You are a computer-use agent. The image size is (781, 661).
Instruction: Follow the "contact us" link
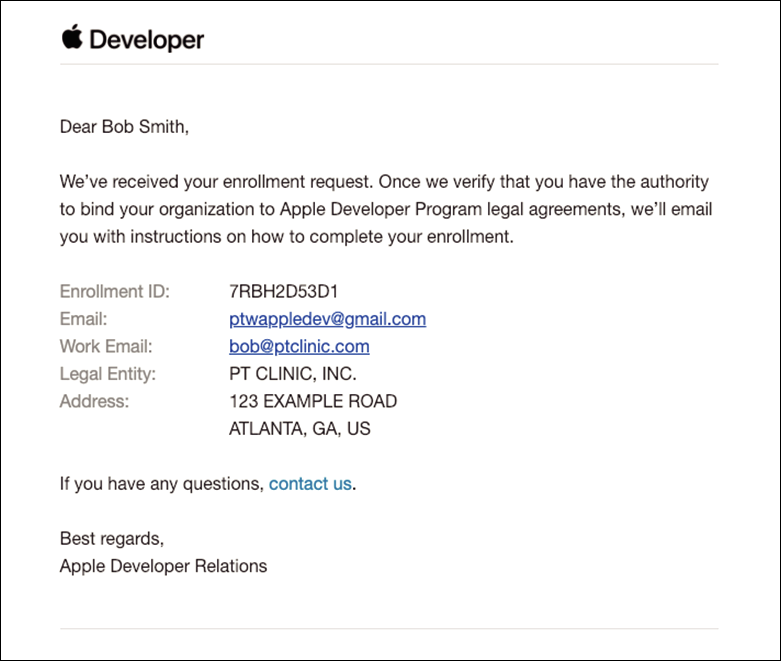tap(310, 484)
